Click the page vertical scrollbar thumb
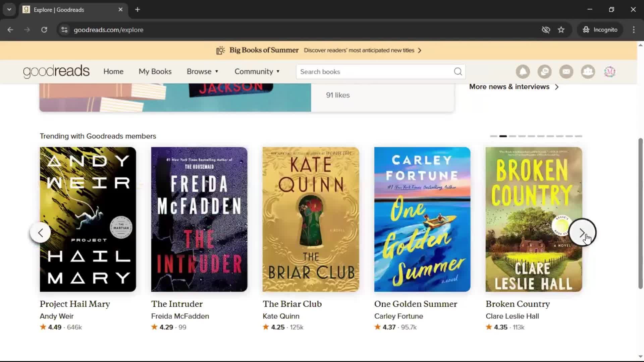Screen dimensions: 644x362 [640, 213]
